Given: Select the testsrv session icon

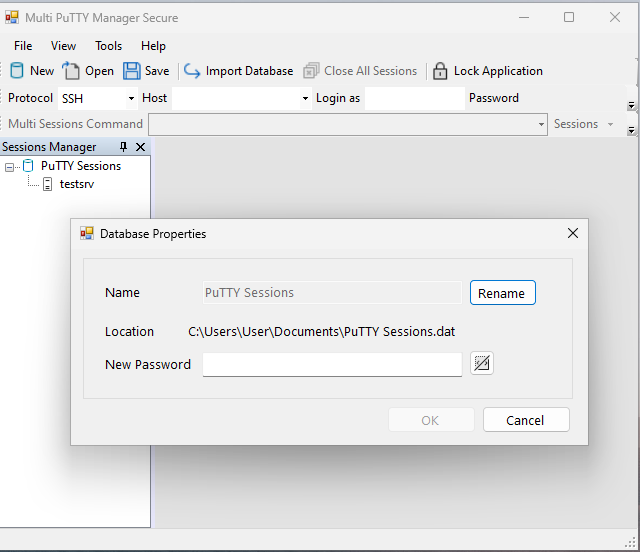Looking at the screenshot, I should tap(47, 184).
